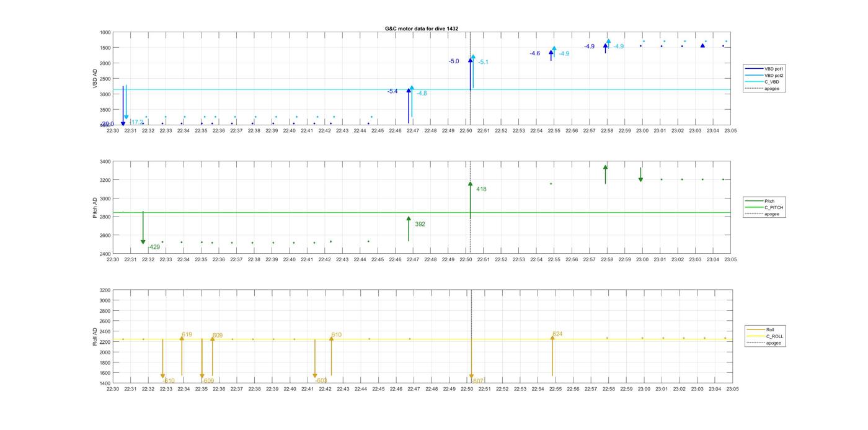Click the '619' roll move label
This screenshot has height=430, width=868.
point(186,334)
